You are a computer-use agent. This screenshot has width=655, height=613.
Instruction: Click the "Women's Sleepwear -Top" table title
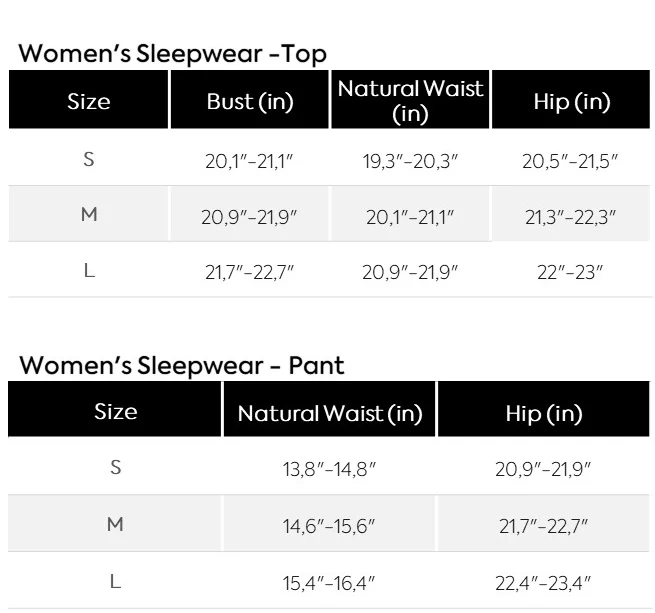[x=173, y=54]
